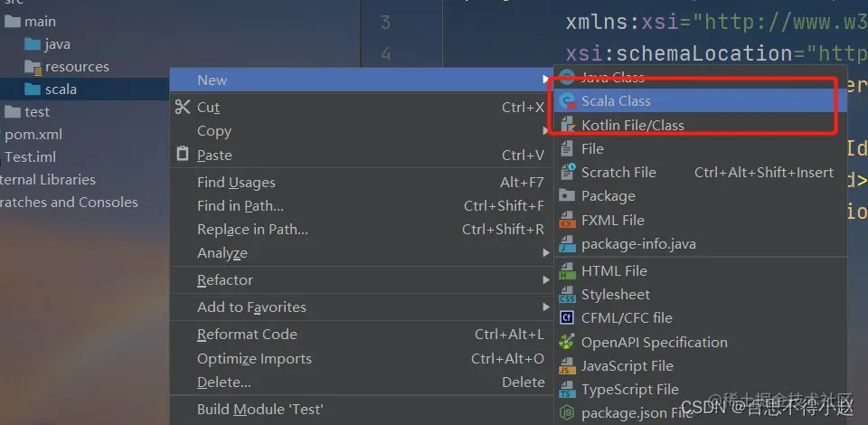Click the resources folder icon in project tree
Viewport: 868px width, 425px height.
(33, 68)
